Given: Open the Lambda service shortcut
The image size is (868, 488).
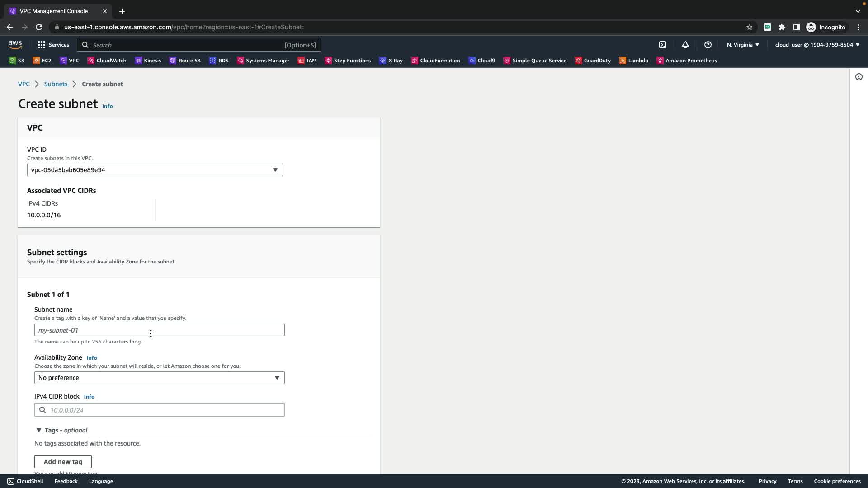Looking at the screenshot, I should pos(633,61).
